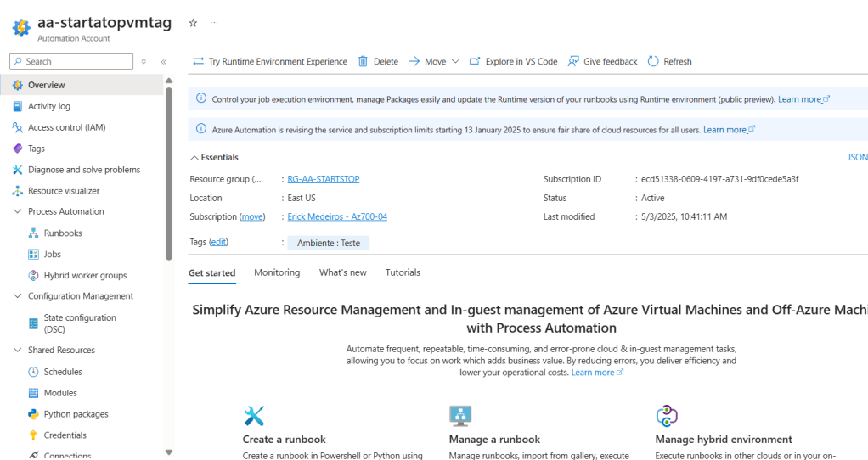Switch to the Tutorials tab

click(x=403, y=272)
